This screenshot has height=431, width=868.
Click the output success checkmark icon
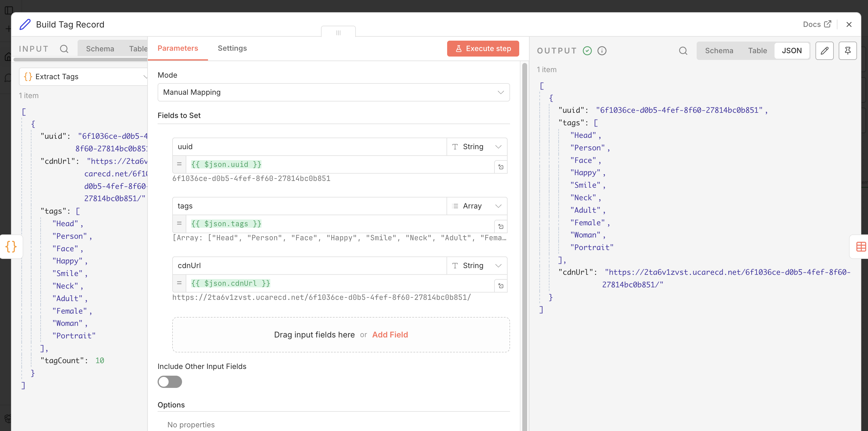click(x=587, y=50)
